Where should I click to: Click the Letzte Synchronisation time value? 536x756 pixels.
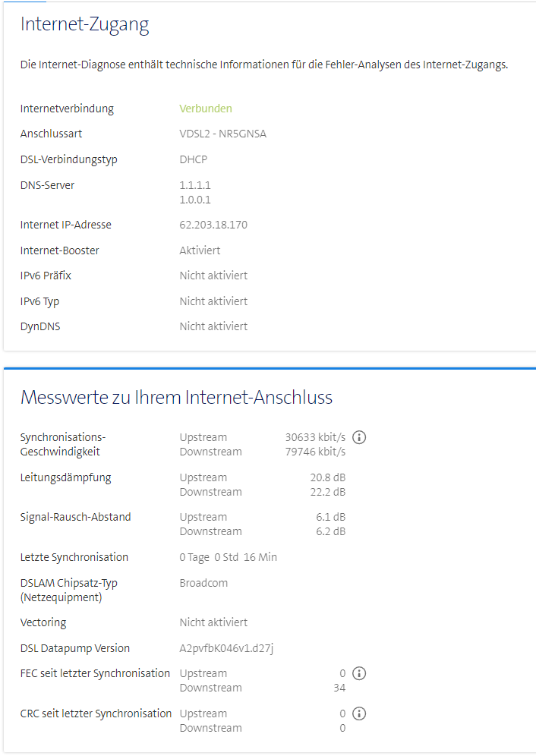(228, 557)
